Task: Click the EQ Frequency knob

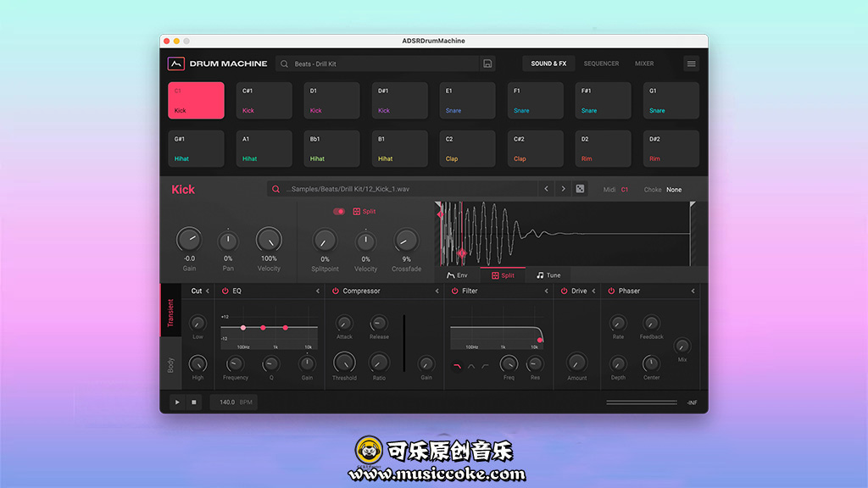Action: pyautogui.click(x=236, y=363)
